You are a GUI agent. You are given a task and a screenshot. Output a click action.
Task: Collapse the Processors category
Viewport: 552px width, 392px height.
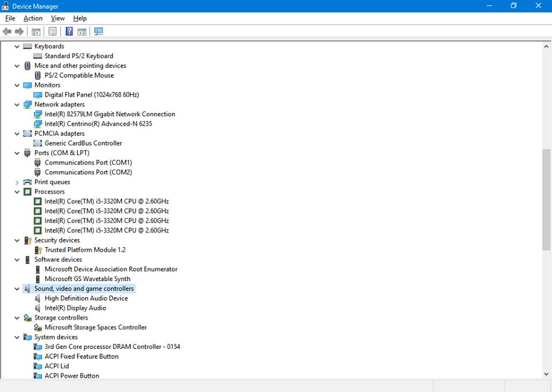click(17, 192)
